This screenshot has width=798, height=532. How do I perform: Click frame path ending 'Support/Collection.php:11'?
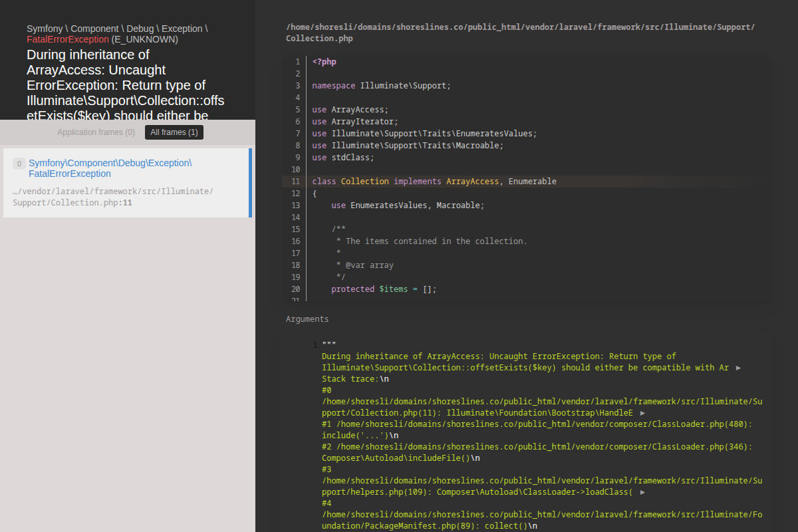click(112, 197)
